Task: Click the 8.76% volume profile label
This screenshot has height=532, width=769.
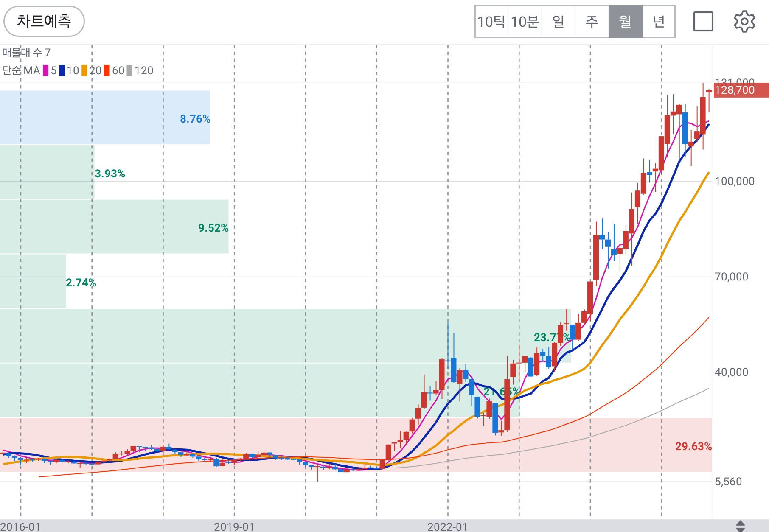Action: point(195,119)
